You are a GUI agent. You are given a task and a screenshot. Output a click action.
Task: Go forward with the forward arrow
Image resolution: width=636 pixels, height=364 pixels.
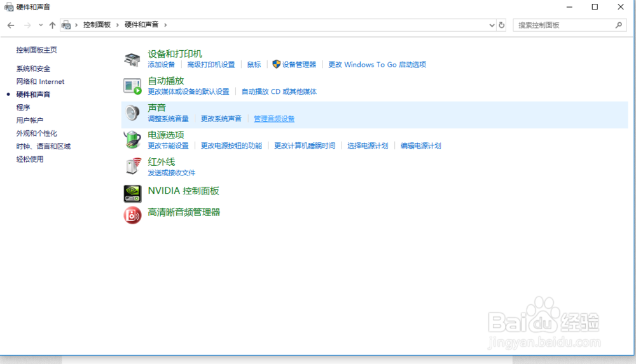(x=27, y=25)
